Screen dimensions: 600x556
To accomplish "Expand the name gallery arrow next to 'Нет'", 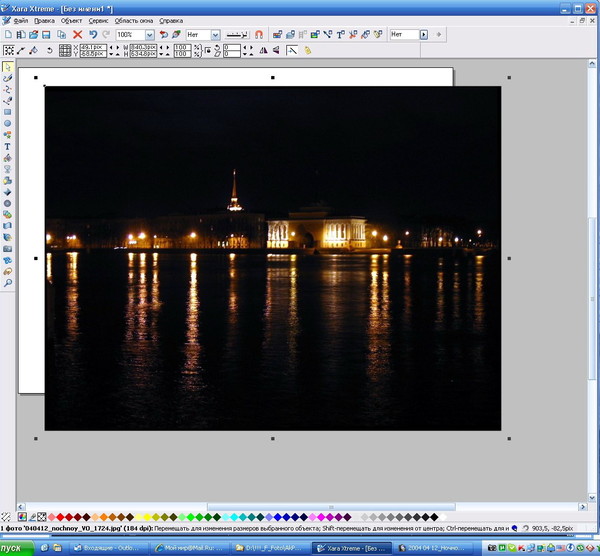I will [x=424, y=35].
